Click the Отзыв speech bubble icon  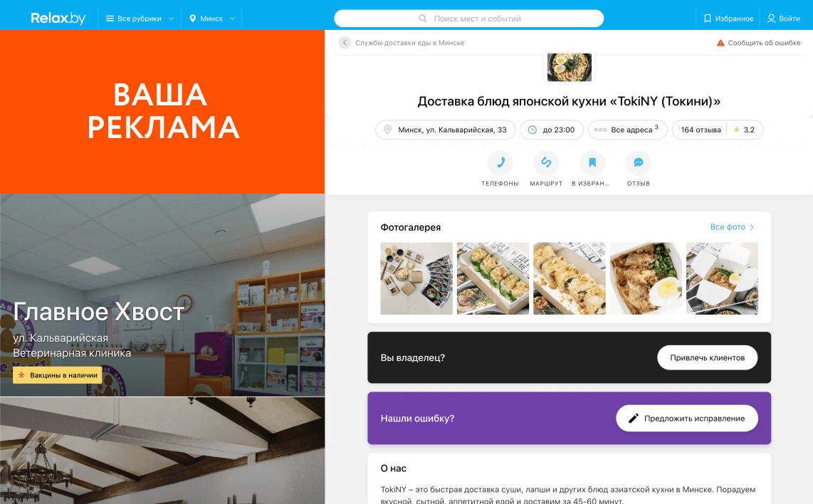pyautogui.click(x=639, y=163)
